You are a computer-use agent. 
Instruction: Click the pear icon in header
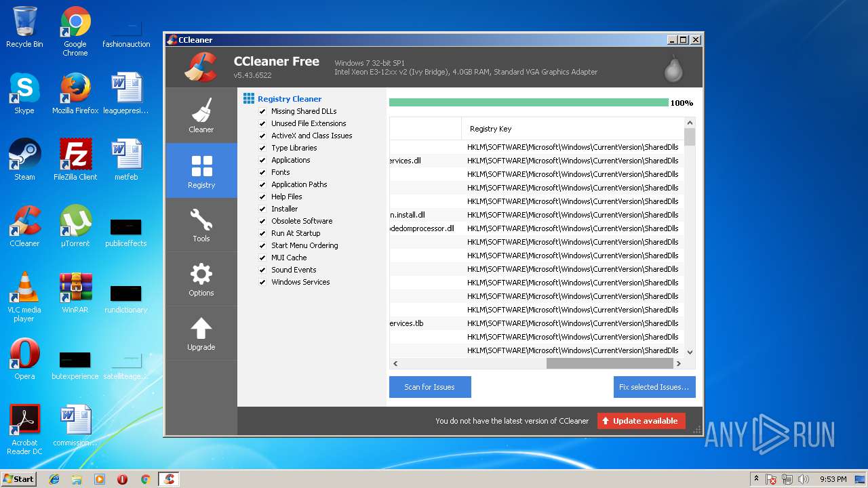[673, 68]
